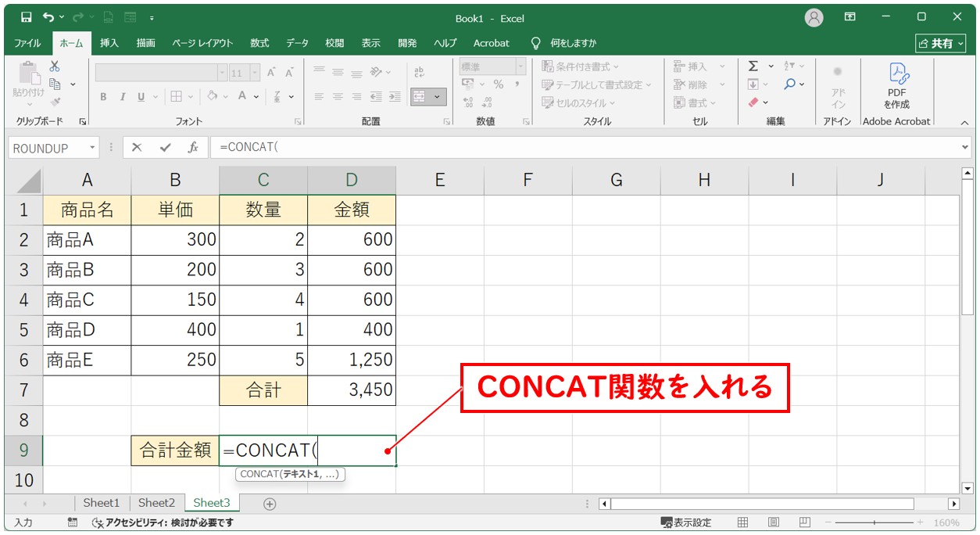Zoom in using the status bar slider
The image size is (980, 535).
click(921, 522)
